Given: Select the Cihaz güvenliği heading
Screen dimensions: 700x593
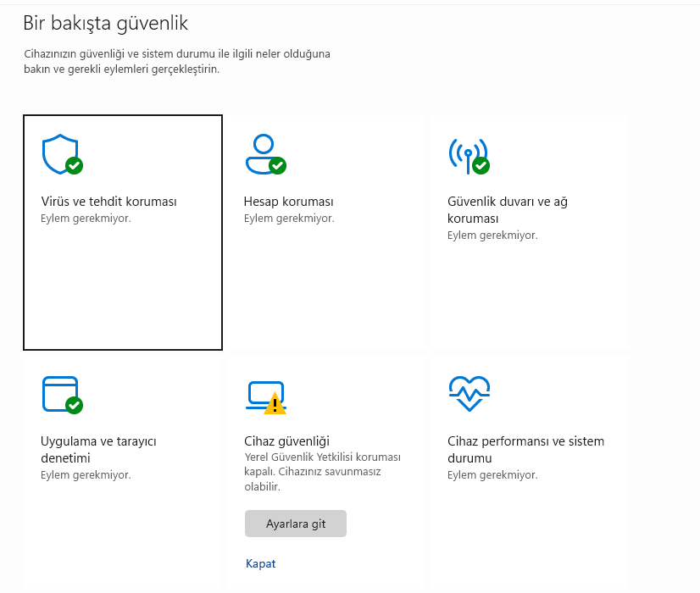Looking at the screenshot, I should [x=286, y=441].
